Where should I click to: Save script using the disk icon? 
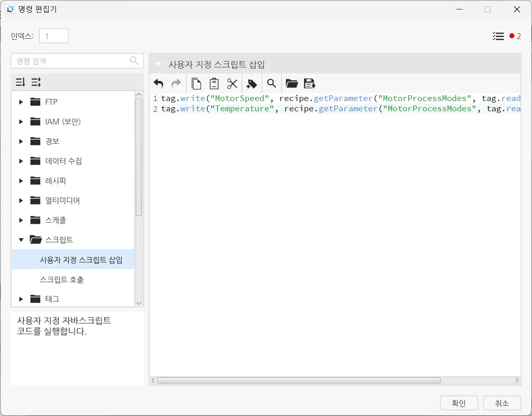pyautogui.click(x=310, y=84)
